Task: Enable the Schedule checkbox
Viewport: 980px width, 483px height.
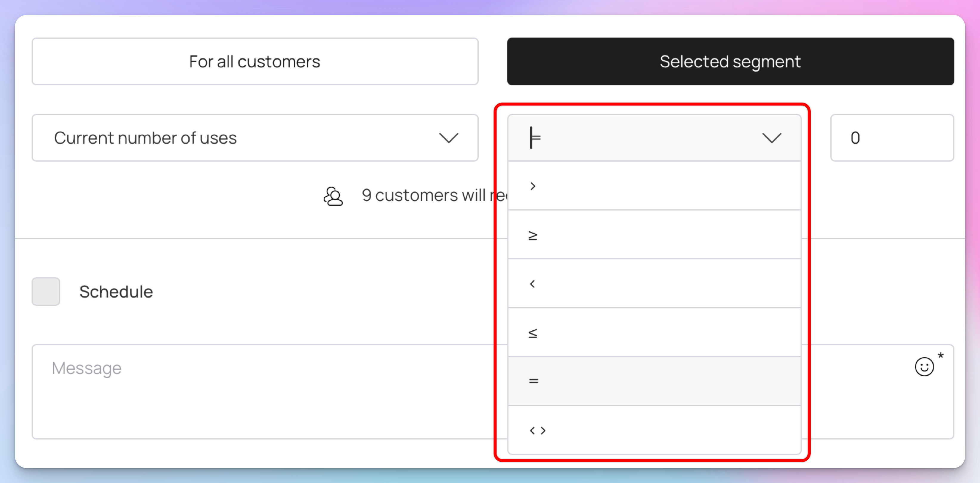Action: 46,292
